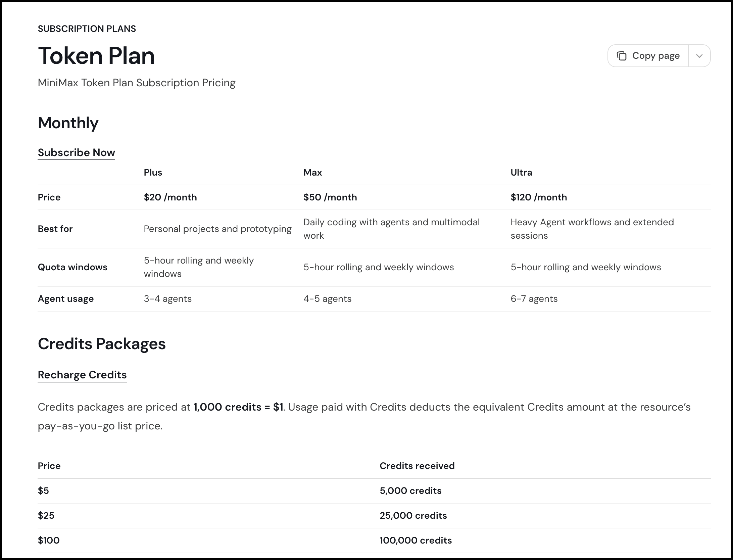This screenshot has height=560, width=733.
Task: Click the 6-7 agents cell
Action: pos(534,299)
